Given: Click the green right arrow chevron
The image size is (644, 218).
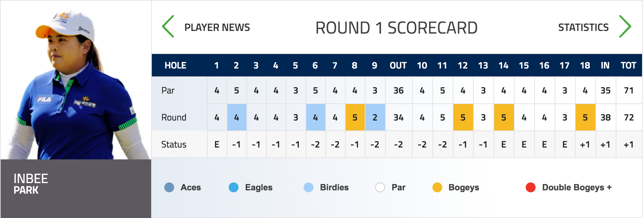Looking at the screenshot, I should [x=625, y=26].
